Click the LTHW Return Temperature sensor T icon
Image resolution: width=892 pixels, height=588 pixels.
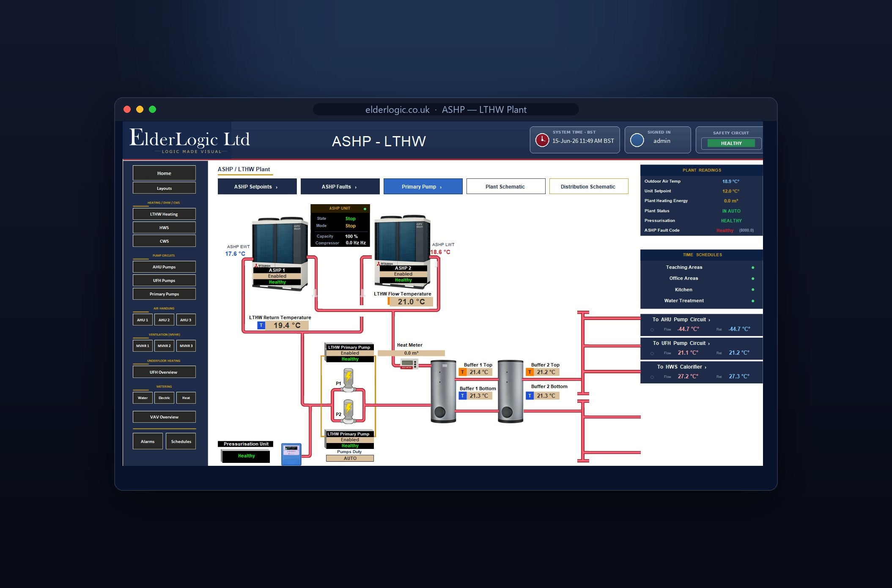click(x=261, y=325)
